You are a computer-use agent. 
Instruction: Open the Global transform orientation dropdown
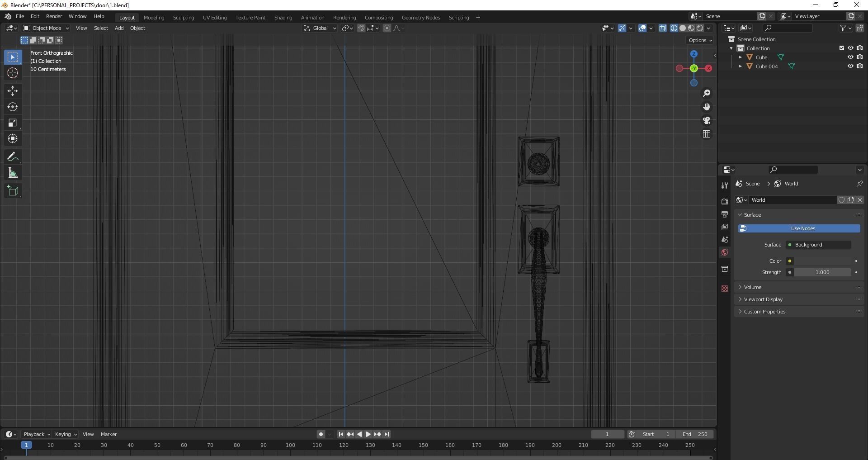[320, 28]
